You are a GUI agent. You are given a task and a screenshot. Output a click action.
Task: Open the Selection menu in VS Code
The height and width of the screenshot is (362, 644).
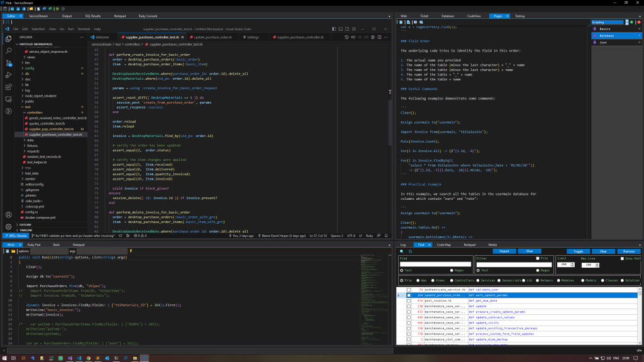pos(38,29)
